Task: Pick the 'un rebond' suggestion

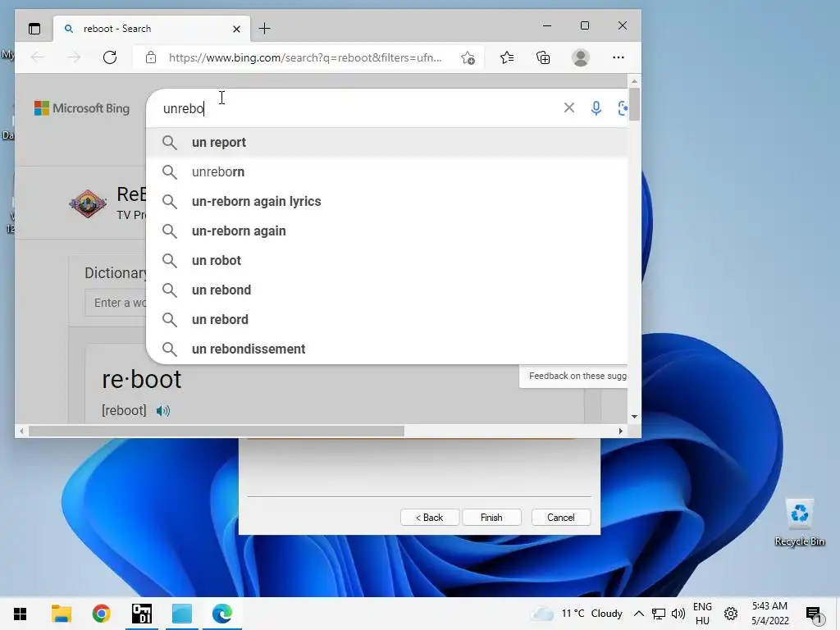Action: pyautogui.click(x=387, y=290)
